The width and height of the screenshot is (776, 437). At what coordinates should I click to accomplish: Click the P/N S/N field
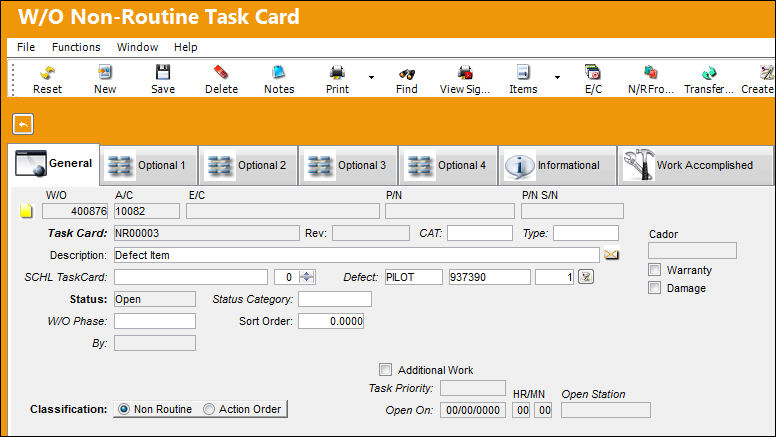572,211
